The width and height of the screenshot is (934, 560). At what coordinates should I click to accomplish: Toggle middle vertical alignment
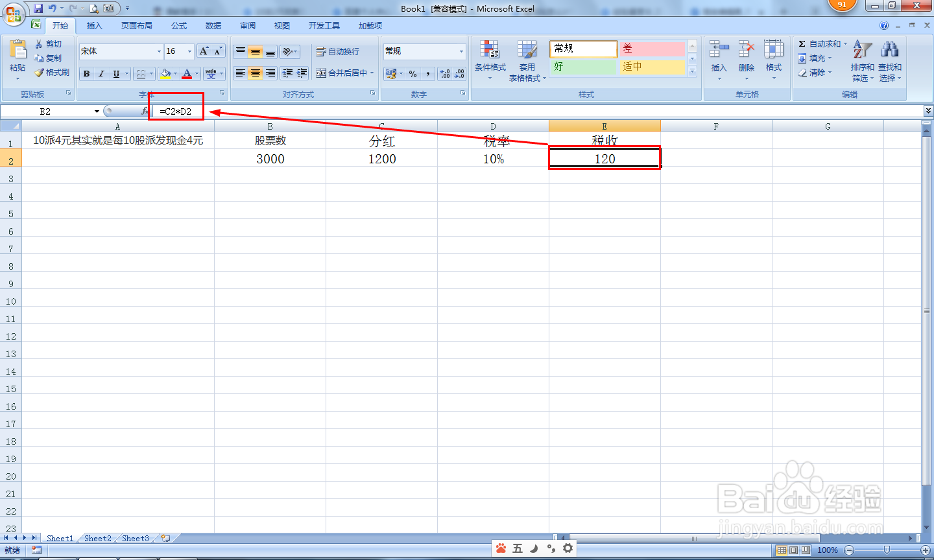point(256,51)
